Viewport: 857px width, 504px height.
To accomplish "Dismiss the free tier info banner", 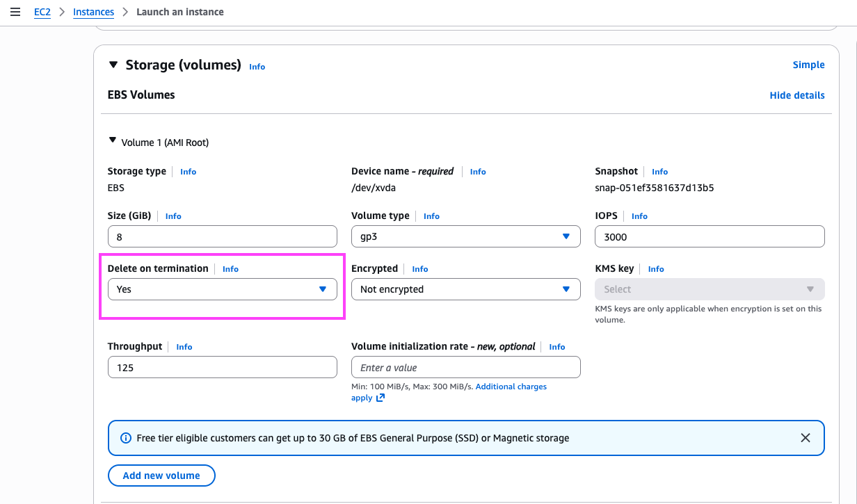I will pyautogui.click(x=806, y=438).
